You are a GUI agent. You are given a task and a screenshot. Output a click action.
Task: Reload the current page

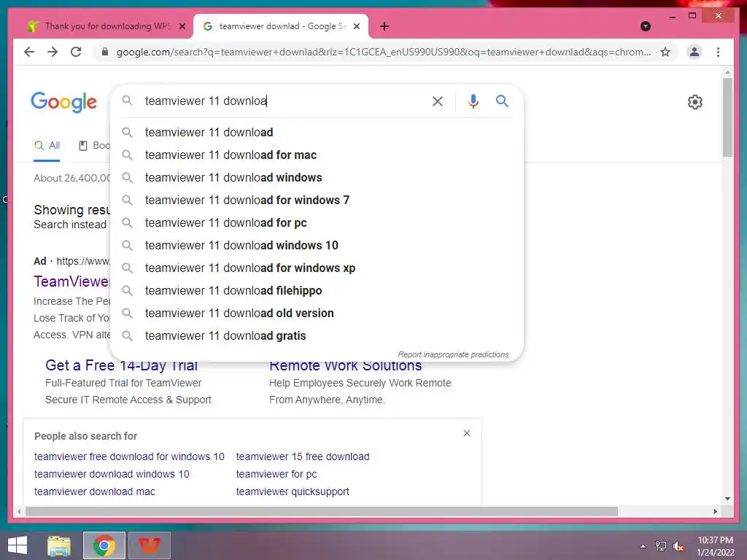click(76, 52)
